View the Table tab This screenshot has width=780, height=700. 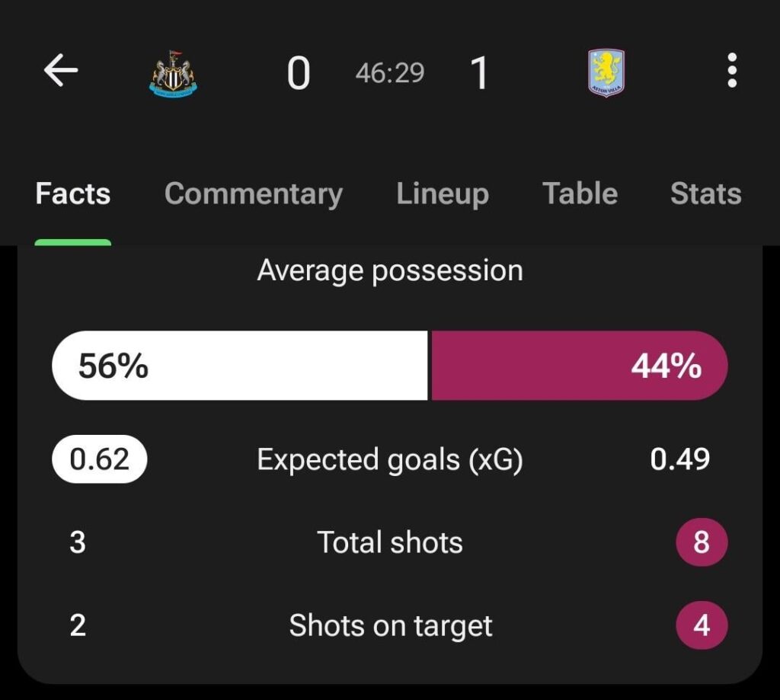[x=579, y=194]
